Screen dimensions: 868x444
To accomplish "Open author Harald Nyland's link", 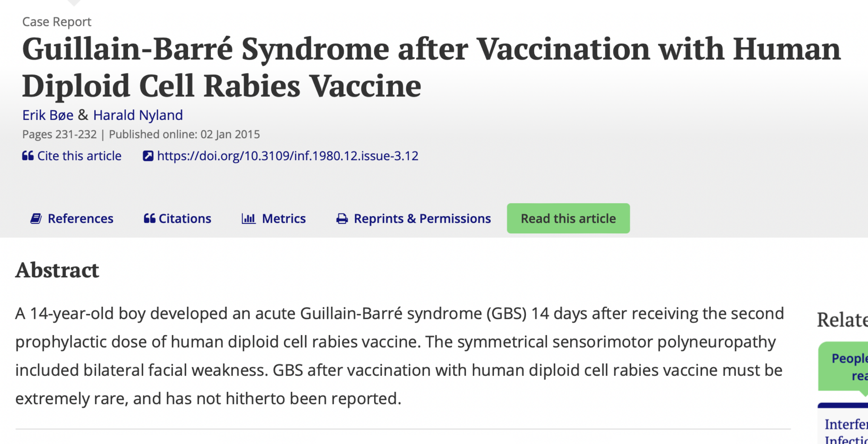I will 138,115.
